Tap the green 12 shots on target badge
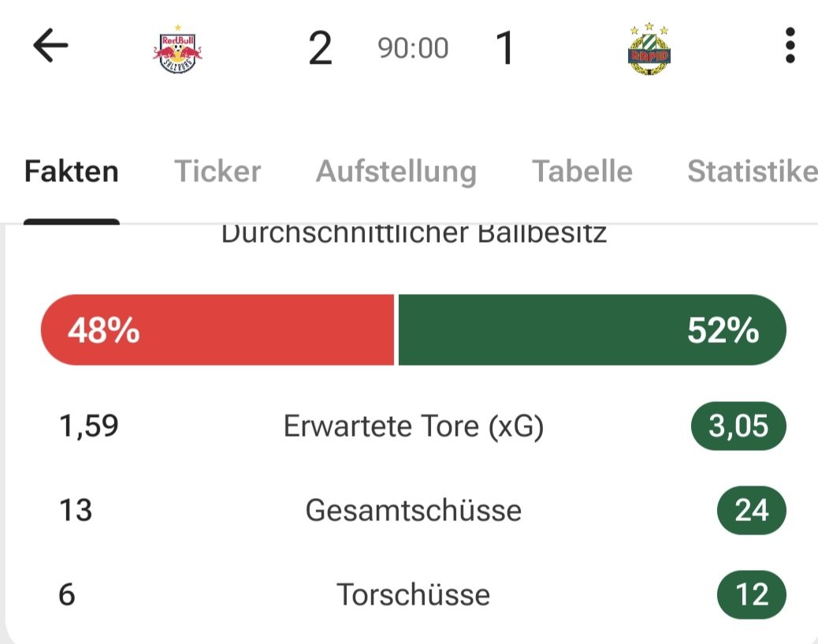This screenshot has width=818, height=644. click(751, 594)
